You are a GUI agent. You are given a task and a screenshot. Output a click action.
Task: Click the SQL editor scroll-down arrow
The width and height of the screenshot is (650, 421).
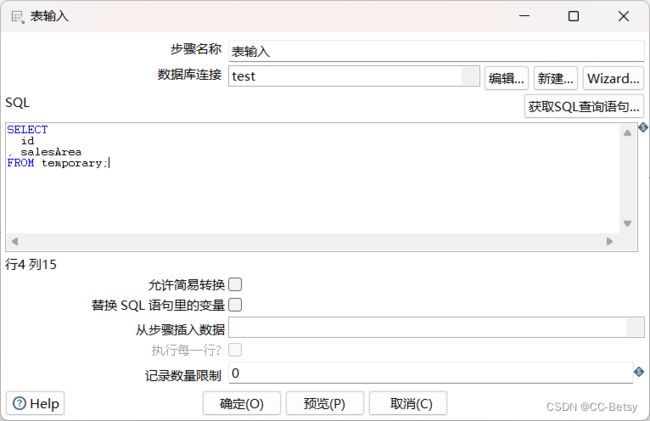pyautogui.click(x=628, y=223)
